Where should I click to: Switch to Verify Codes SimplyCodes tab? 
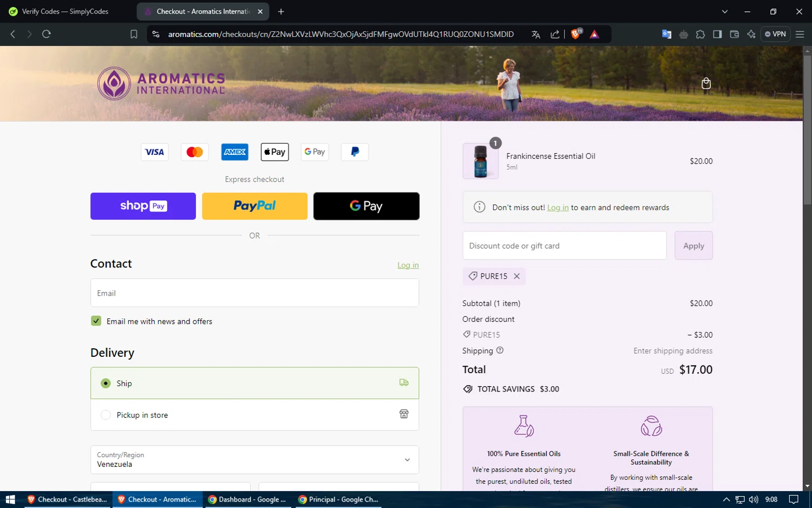click(65, 11)
